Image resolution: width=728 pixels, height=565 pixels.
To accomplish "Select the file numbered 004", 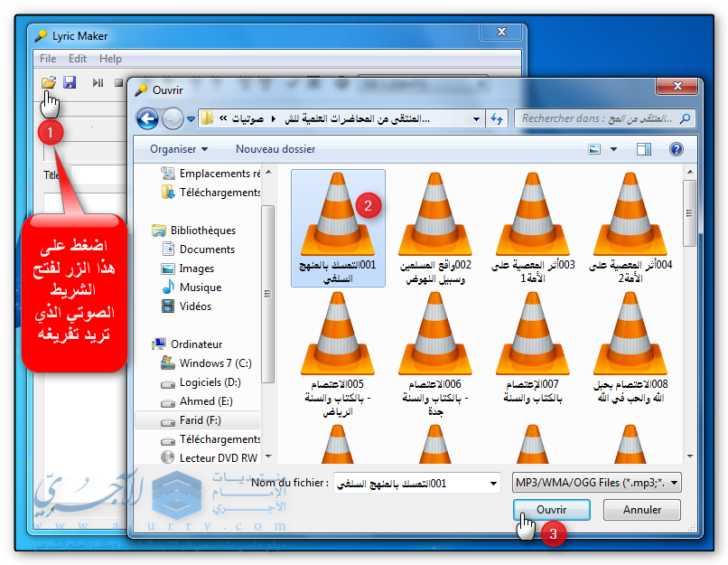I will [x=630, y=228].
